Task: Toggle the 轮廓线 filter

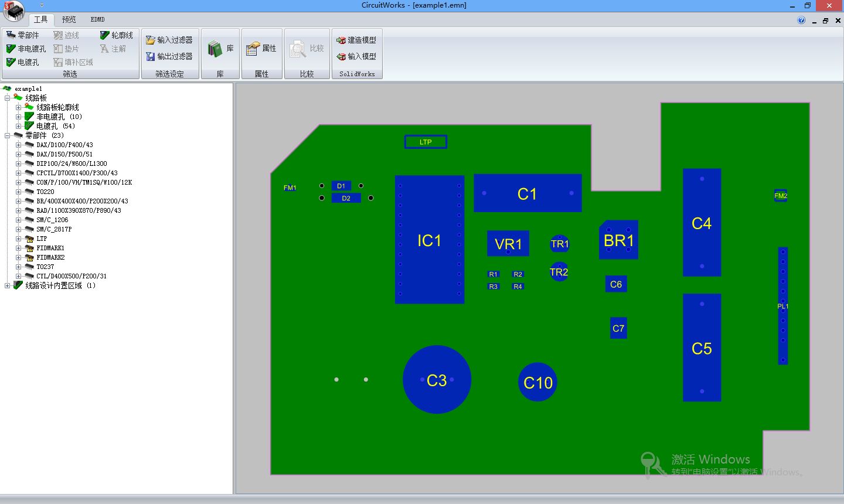Action: click(117, 35)
